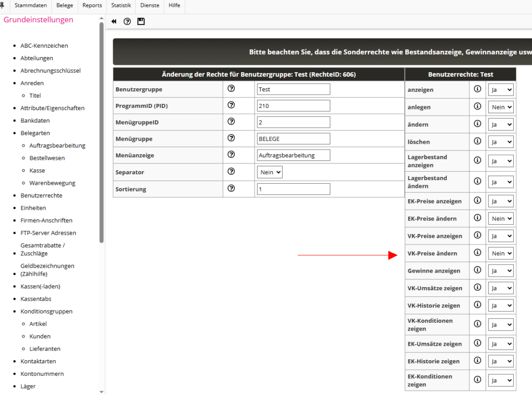The image size is (532, 395).
Task: Open the VK-Preise ändern dropdown
Action: 501,253
